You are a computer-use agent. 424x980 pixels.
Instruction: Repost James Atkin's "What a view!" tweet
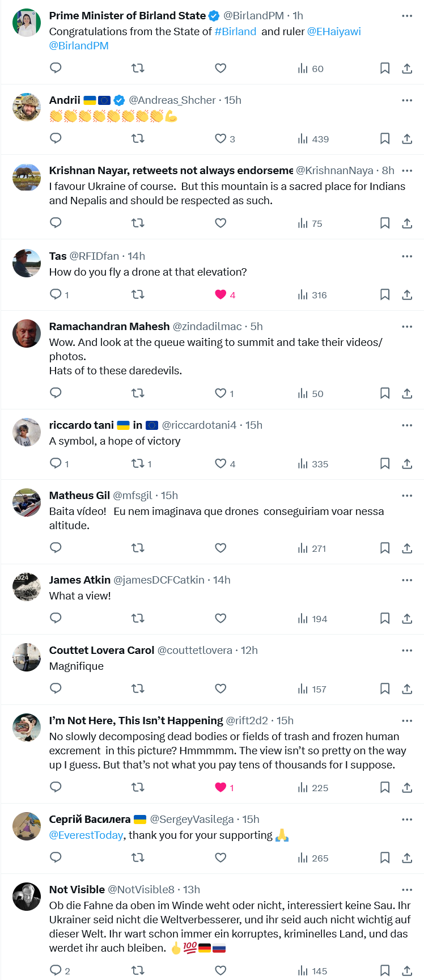(x=138, y=618)
